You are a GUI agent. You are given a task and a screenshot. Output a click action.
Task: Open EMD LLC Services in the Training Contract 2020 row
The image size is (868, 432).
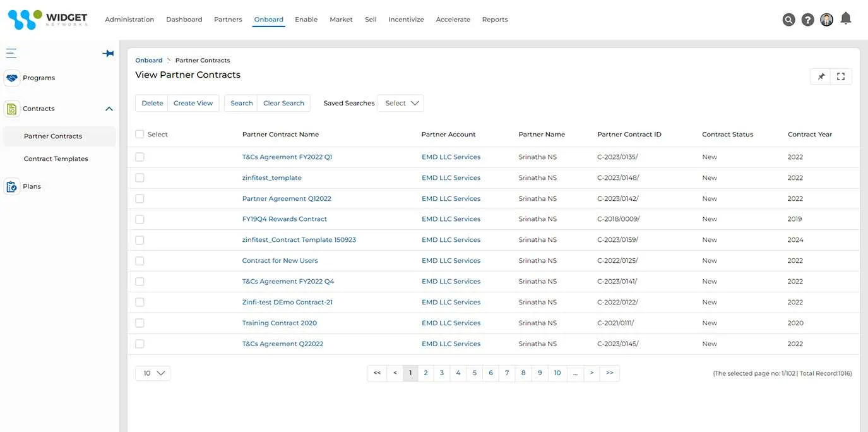pos(451,323)
